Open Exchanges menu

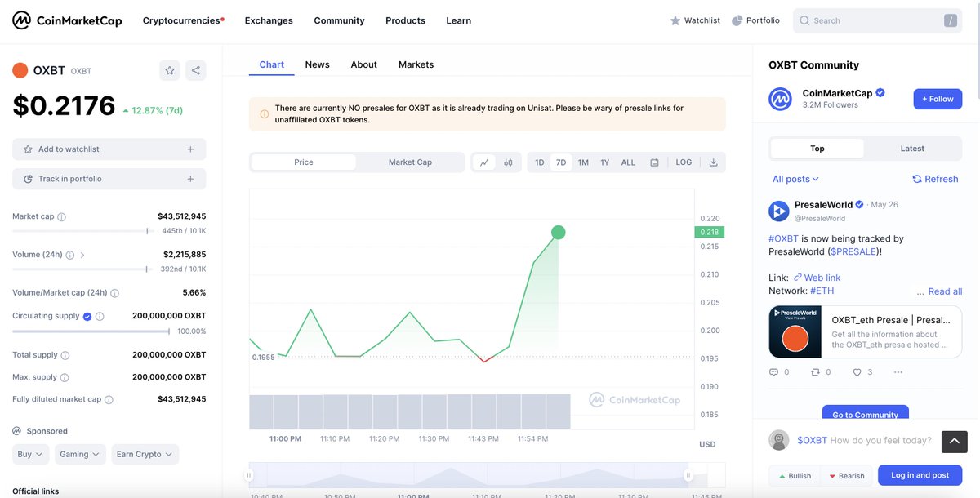[x=269, y=20]
